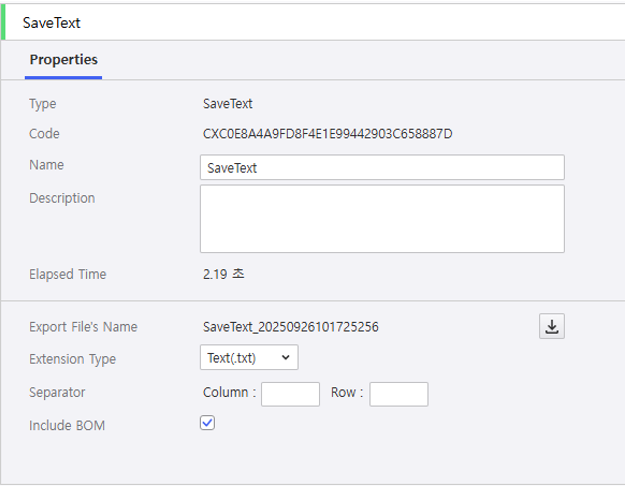
Task: Click the SaveText panel title header
Action: click(x=52, y=22)
